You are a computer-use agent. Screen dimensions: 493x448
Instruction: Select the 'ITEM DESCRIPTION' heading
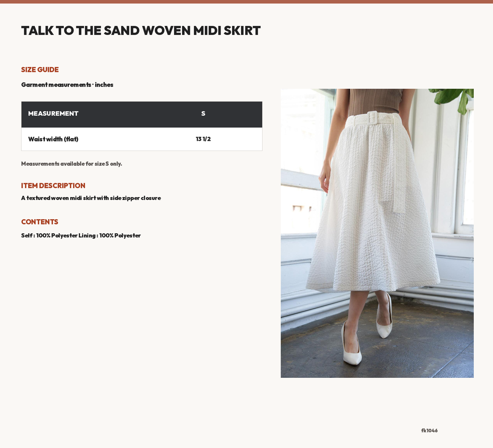click(53, 186)
